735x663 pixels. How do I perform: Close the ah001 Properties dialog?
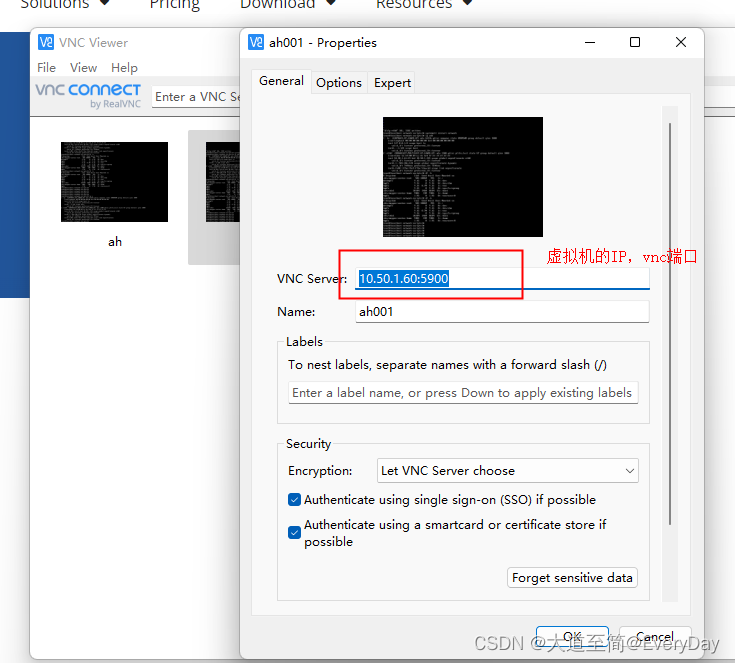point(681,42)
